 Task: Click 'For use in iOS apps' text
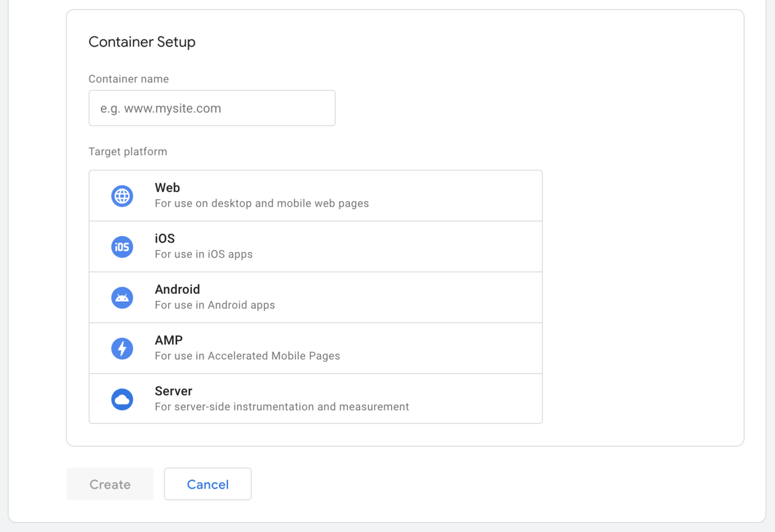point(203,254)
